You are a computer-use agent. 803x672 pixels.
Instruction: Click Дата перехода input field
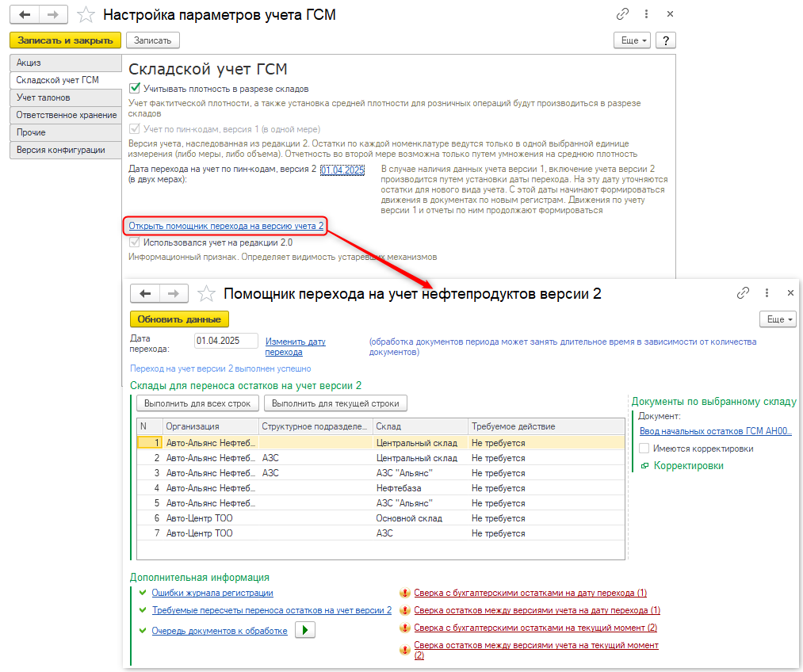[x=226, y=341]
